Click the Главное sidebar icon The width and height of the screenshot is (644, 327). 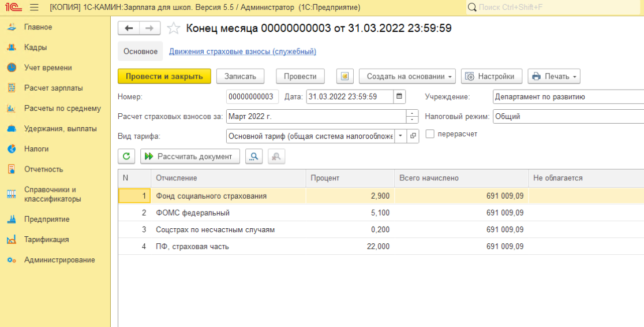click(x=12, y=27)
